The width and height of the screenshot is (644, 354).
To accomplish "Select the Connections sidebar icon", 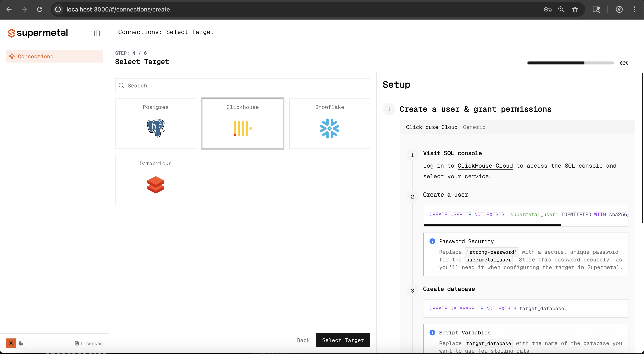I will pyautogui.click(x=12, y=56).
